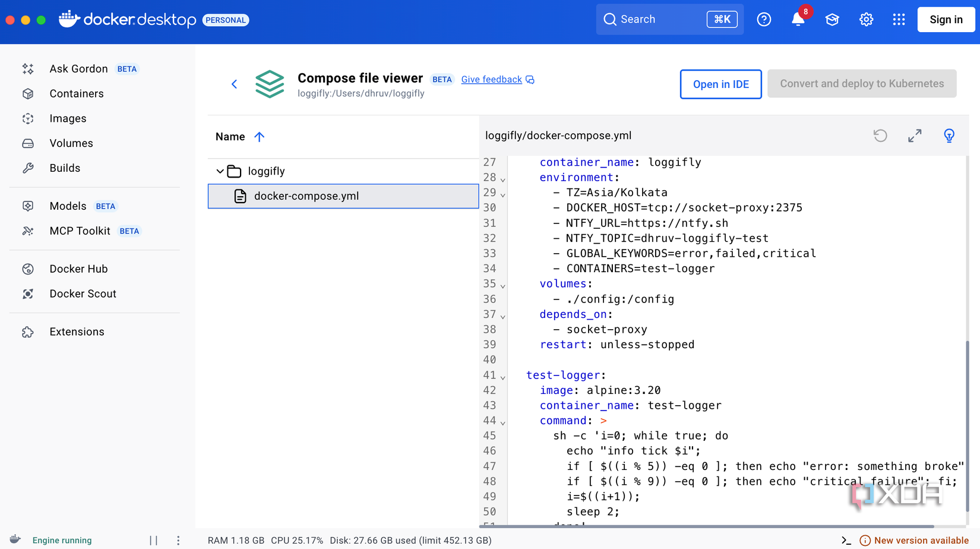Open the terminal icon in status bar
Viewport: 980px width, 549px height.
click(x=846, y=540)
